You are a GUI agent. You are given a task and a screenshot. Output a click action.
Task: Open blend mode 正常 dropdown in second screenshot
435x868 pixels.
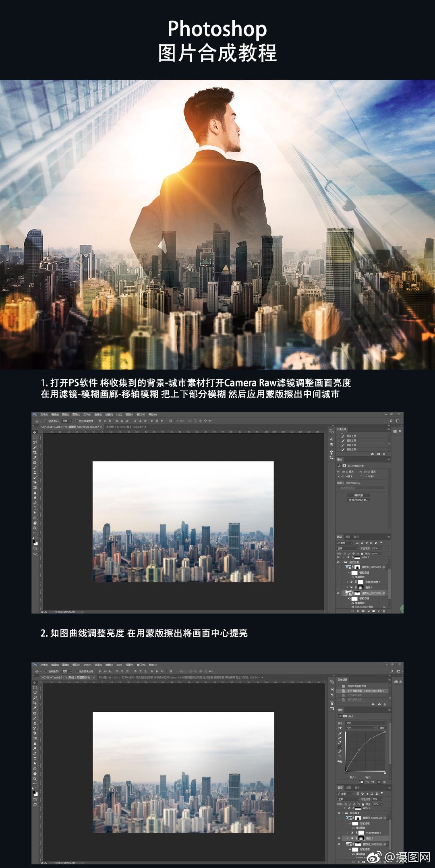[x=348, y=799]
